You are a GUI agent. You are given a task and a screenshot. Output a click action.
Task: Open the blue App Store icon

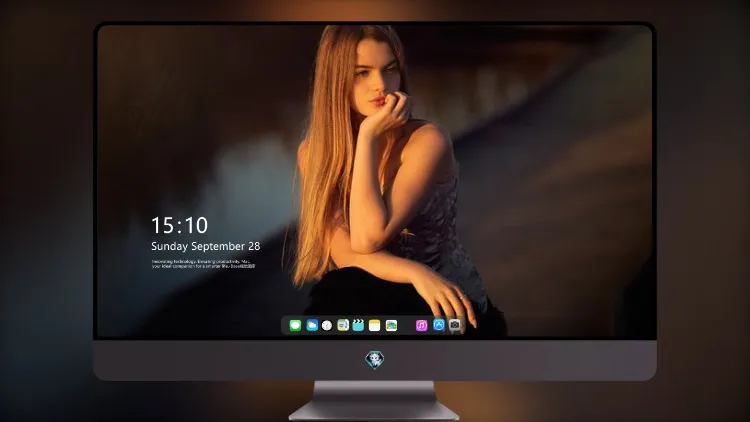[x=439, y=325]
